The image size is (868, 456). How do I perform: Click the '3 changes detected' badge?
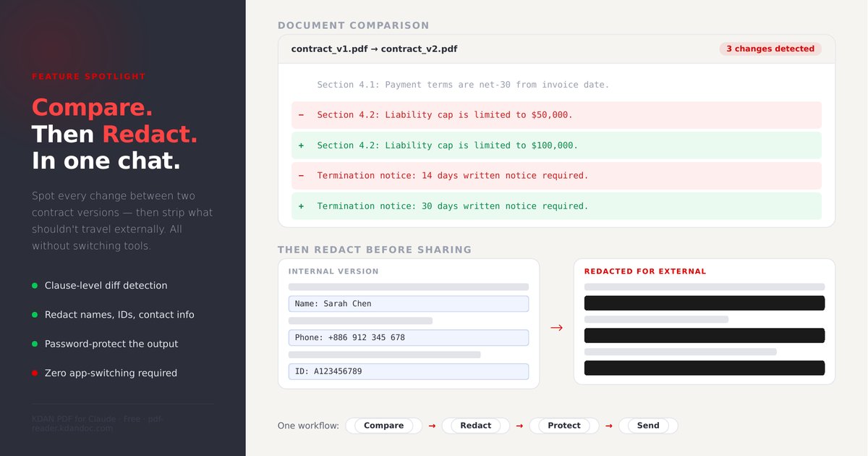770,49
